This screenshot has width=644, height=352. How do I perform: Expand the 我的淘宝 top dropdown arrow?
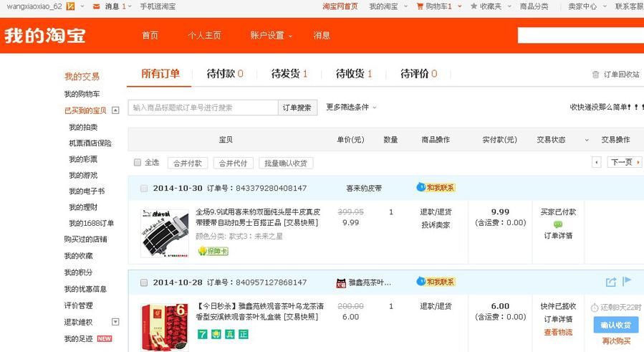[405, 6]
